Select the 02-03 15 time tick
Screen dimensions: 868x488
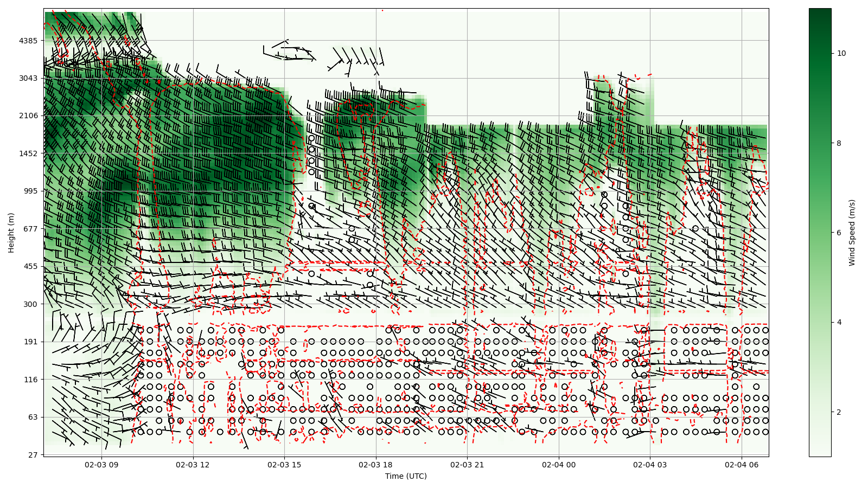[x=284, y=465]
